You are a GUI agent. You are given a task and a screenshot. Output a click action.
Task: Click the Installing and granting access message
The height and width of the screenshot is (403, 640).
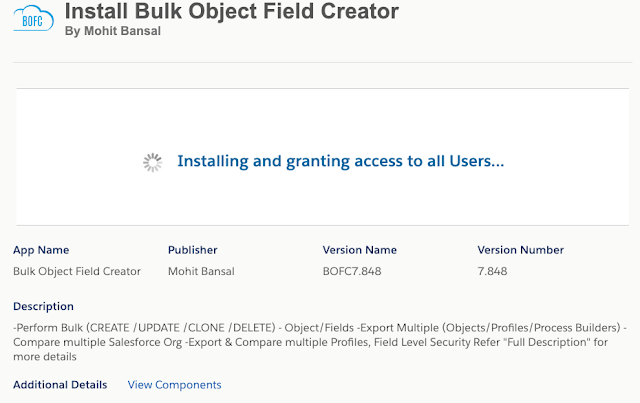pyautogui.click(x=341, y=161)
